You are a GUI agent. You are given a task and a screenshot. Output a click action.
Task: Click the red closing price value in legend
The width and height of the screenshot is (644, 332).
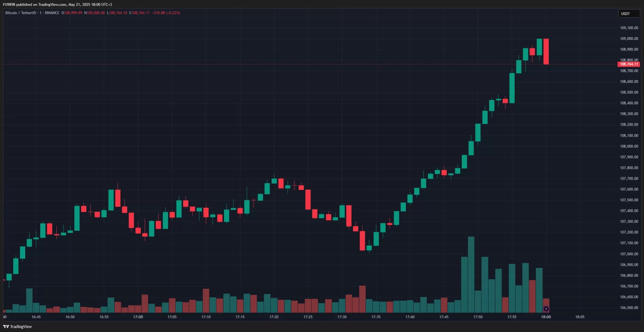point(141,13)
